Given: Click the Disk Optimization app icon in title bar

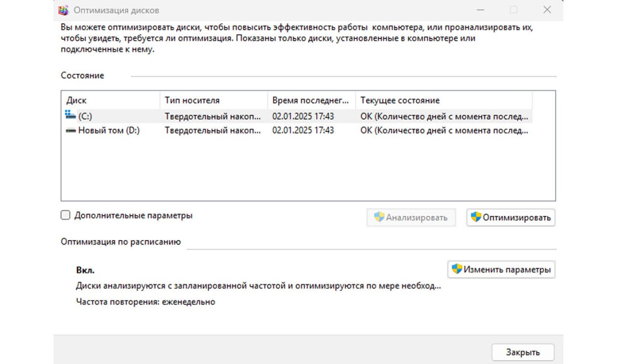Looking at the screenshot, I should (63, 10).
